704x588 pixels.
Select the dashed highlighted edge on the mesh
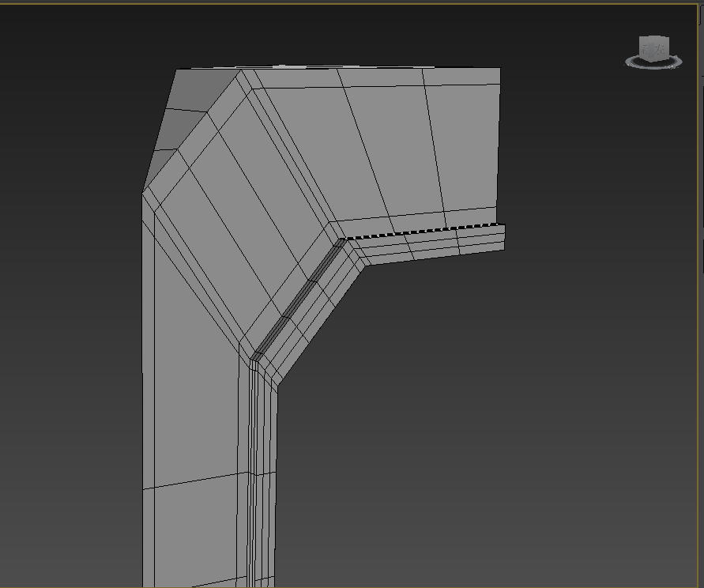coord(422,231)
